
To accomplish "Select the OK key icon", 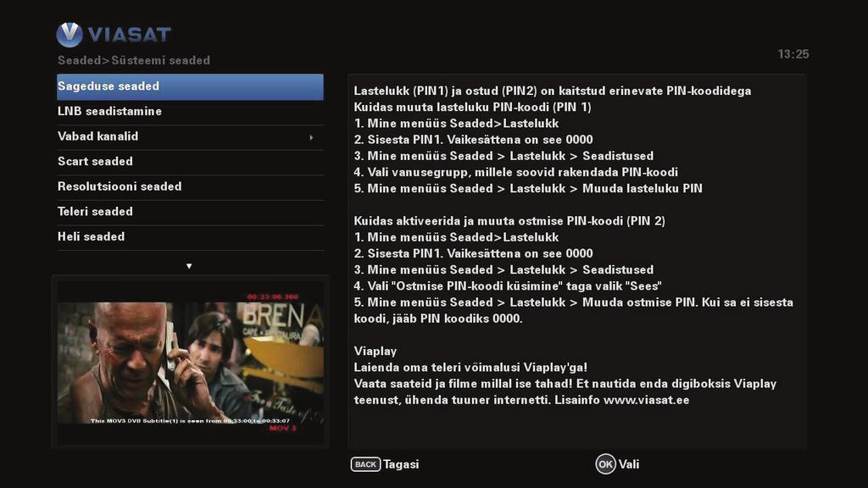I will 605,464.
